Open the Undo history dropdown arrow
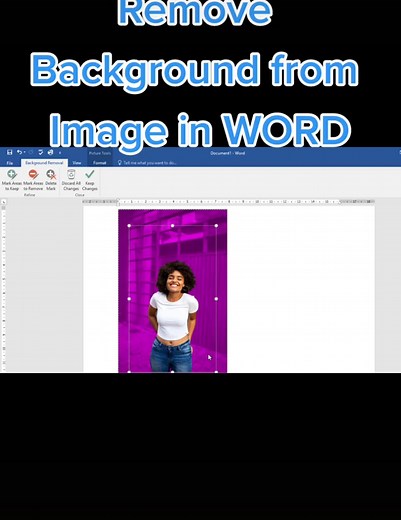The height and width of the screenshot is (520, 401). click(x=24, y=153)
